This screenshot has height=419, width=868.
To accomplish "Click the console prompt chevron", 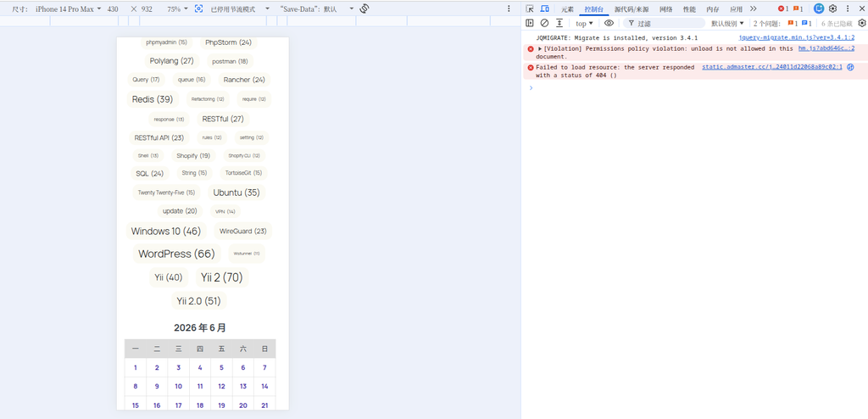I will click(531, 87).
